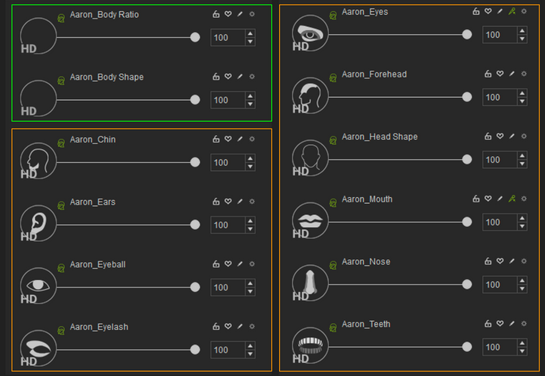Select the Aaron_Eyes morph thumbnail

coord(310,33)
